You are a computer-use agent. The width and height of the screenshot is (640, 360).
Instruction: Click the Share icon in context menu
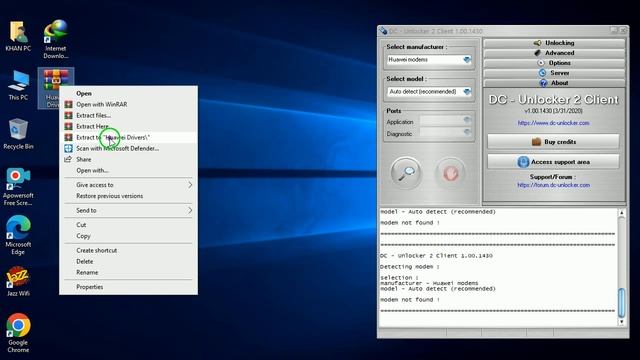click(x=68, y=159)
